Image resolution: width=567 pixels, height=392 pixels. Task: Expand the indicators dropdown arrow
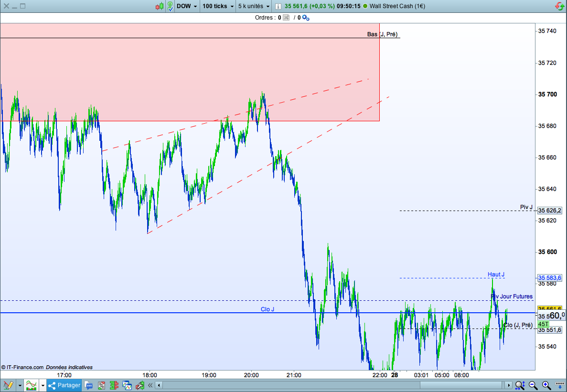click(43, 385)
